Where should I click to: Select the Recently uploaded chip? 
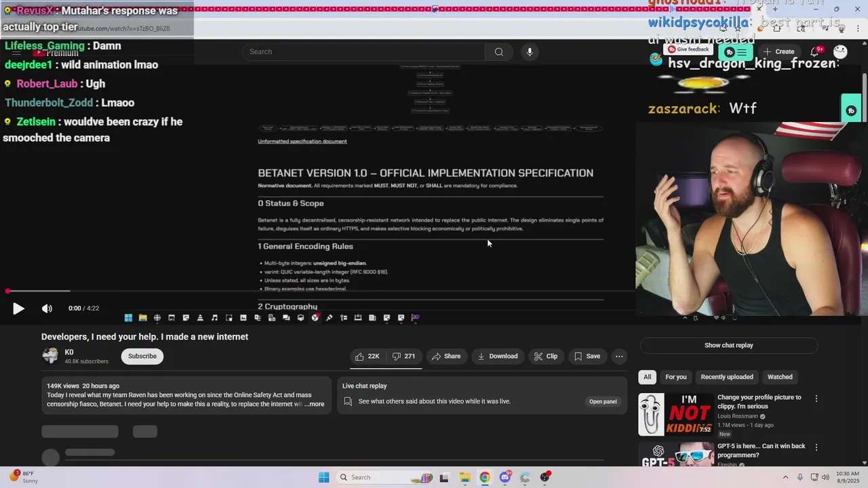tap(727, 377)
